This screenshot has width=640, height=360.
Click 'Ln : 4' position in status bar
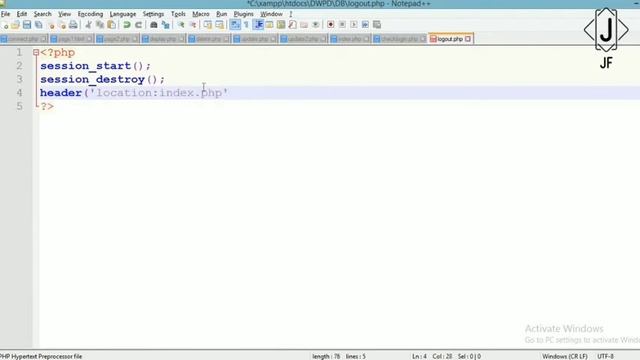click(x=419, y=356)
